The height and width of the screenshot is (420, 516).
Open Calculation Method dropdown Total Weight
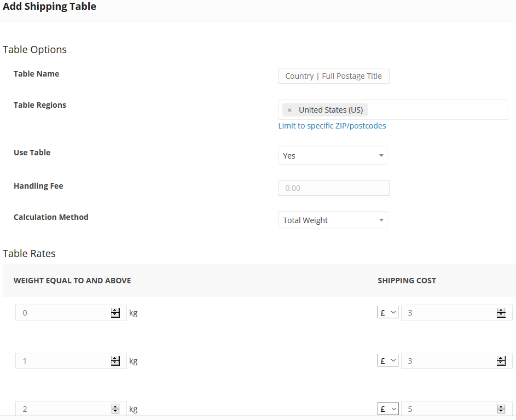332,220
